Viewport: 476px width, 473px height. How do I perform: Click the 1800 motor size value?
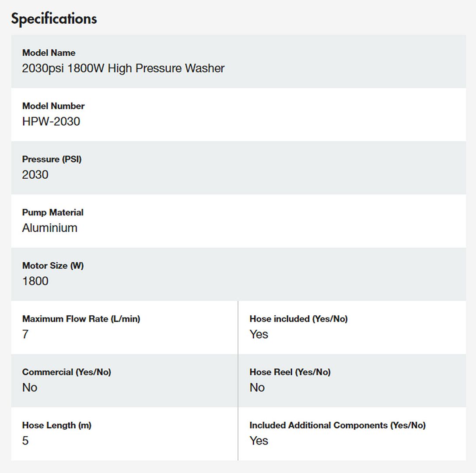pyautogui.click(x=35, y=281)
